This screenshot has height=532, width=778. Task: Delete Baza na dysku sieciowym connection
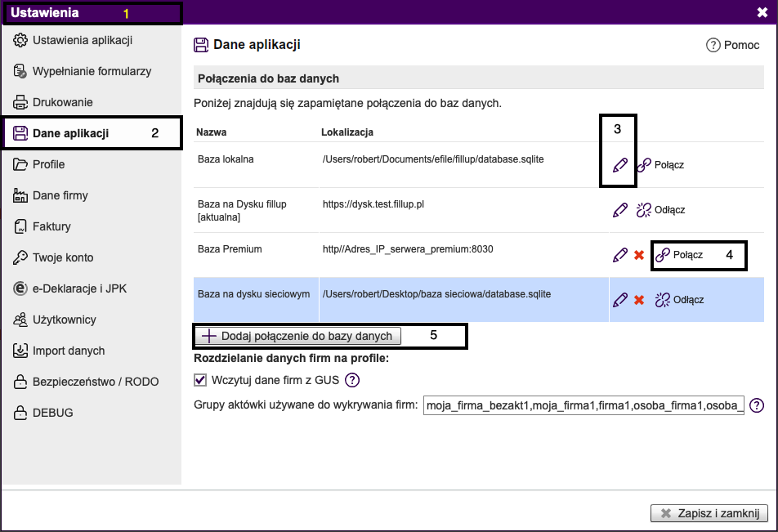tap(639, 300)
